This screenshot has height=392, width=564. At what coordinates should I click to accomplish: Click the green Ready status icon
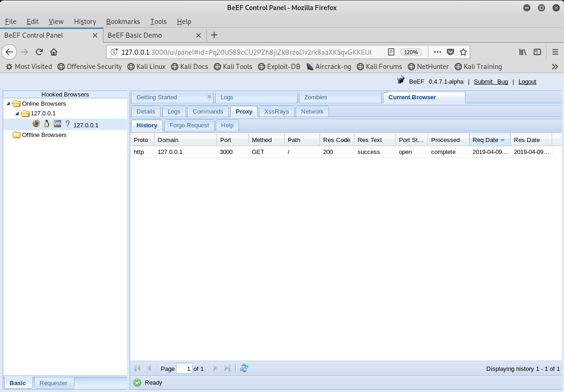pyautogui.click(x=137, y=382)
